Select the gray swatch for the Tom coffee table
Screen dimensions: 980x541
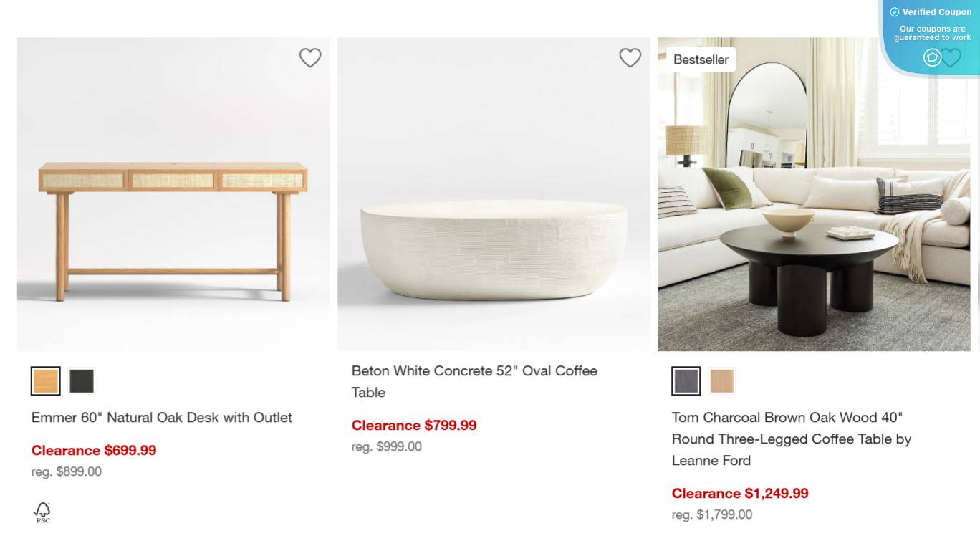pos(686,382)
